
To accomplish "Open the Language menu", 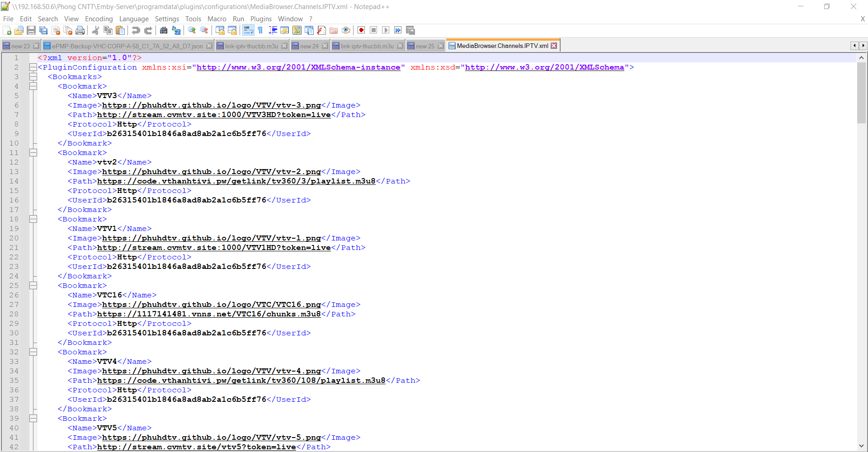I will [x=134, y=19].
